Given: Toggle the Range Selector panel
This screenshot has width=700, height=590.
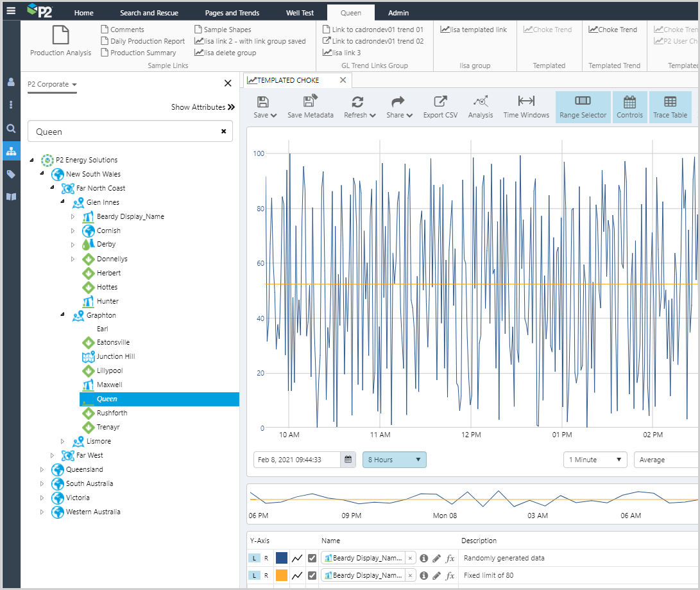Looking at the screenshot, I should click(583, 107).
